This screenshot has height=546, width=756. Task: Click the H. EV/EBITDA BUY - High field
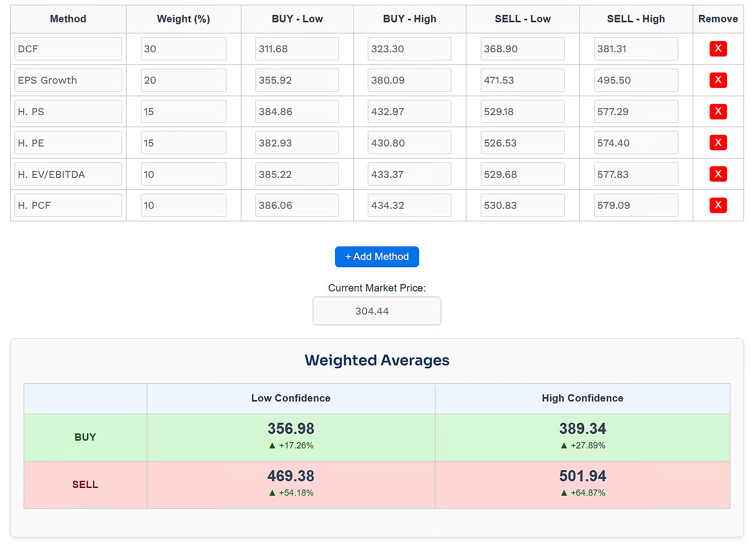(409, 174)
